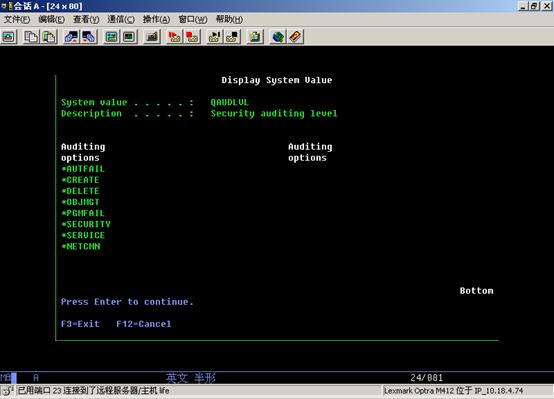
Task: Click the Copy toolbar icon
Action: coord(31,37)
